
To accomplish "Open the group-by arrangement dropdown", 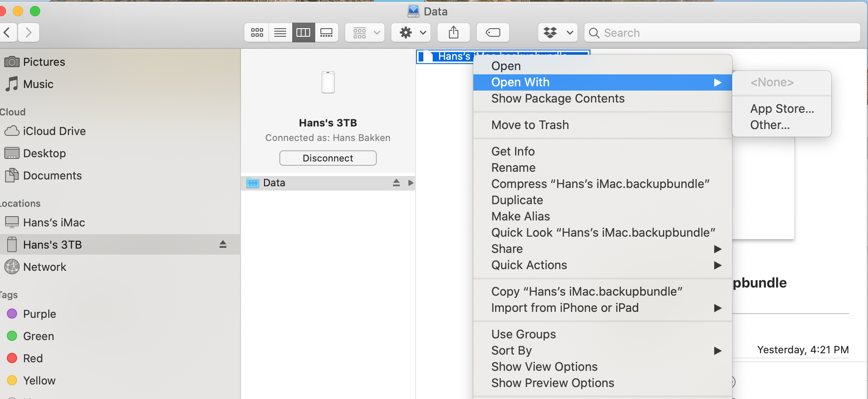I will point(365,32).
